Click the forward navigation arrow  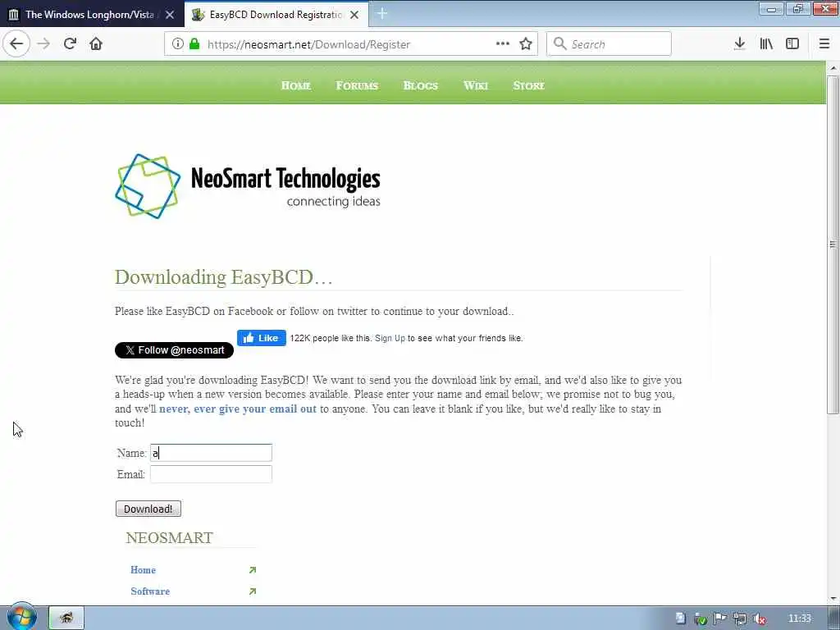click(x=43, y=44)
